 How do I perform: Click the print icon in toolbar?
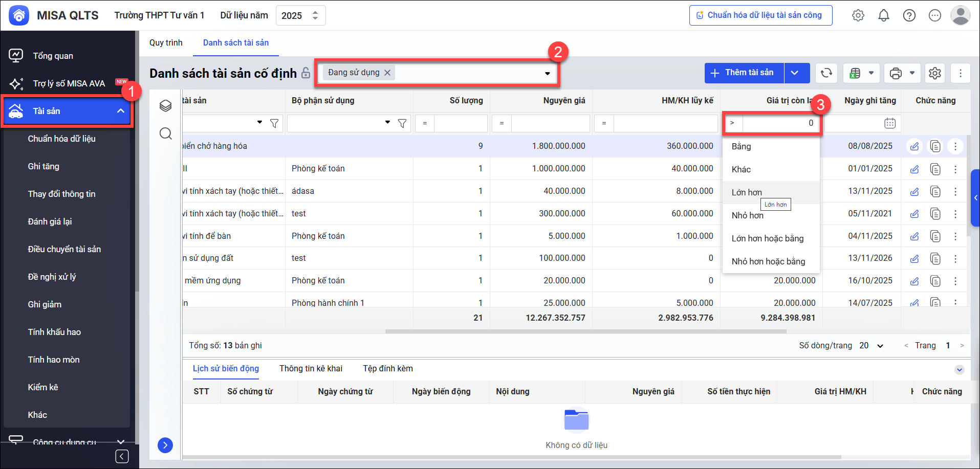pyautogui.click(x=896, y=73)
